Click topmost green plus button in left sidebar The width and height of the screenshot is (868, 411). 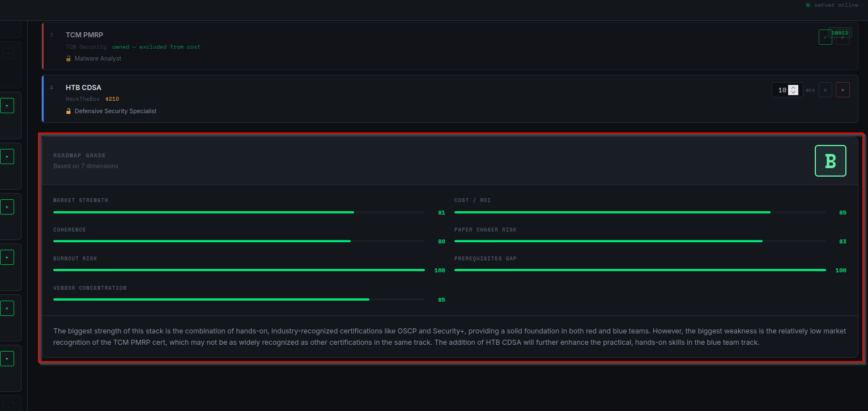point(7,106)
